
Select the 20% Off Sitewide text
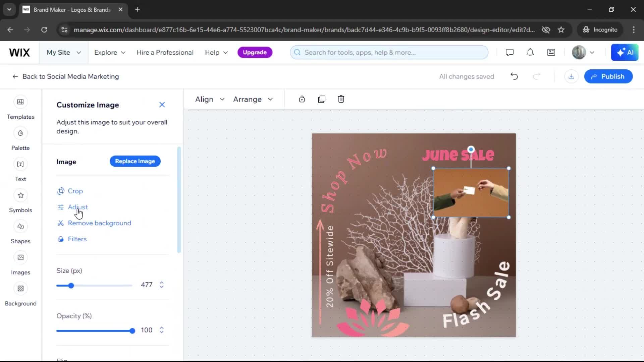330,266
